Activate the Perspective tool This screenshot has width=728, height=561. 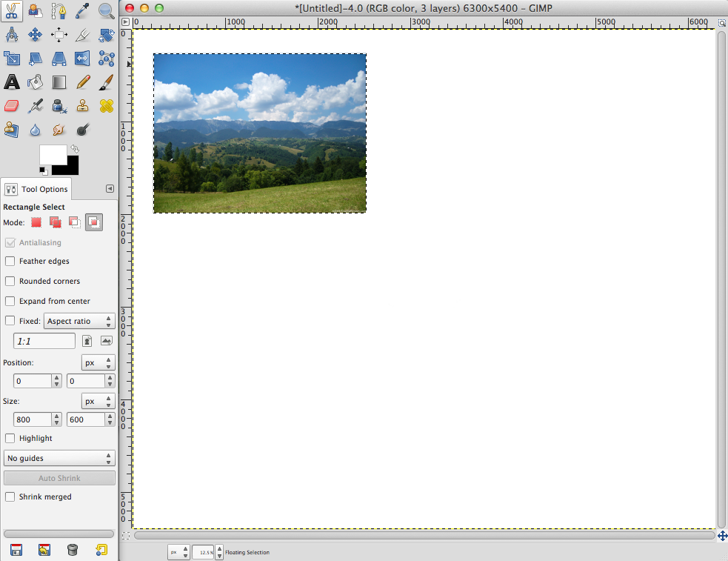click(59, 59)
